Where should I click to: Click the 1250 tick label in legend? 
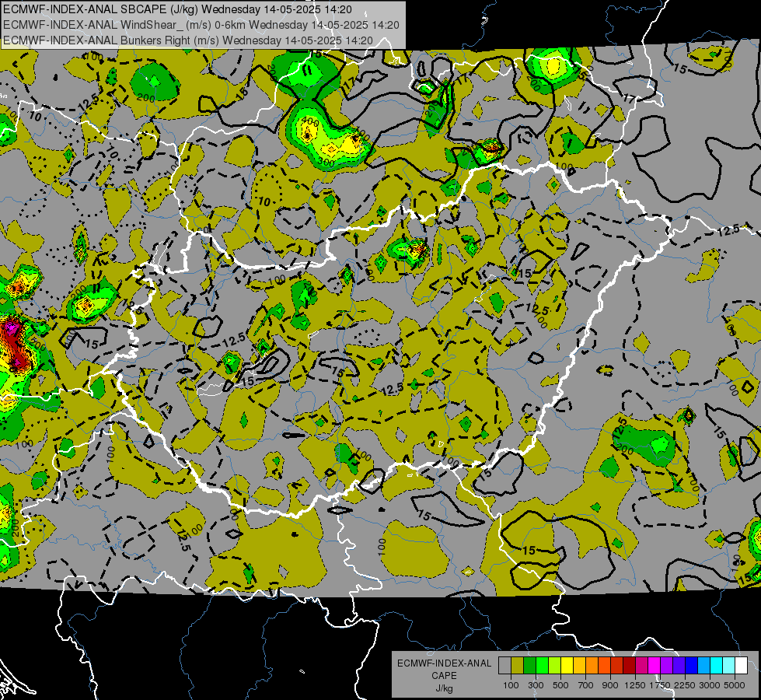pyautogui.click(x=635, y=685)
